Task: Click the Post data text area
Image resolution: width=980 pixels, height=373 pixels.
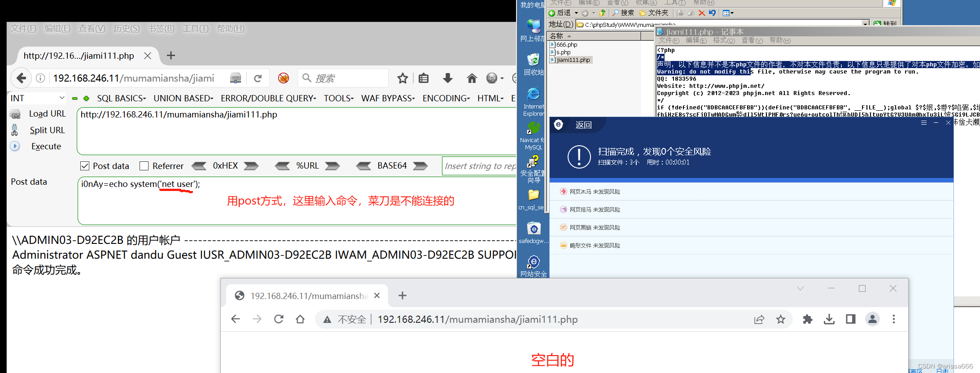Action: click(297, 201)
